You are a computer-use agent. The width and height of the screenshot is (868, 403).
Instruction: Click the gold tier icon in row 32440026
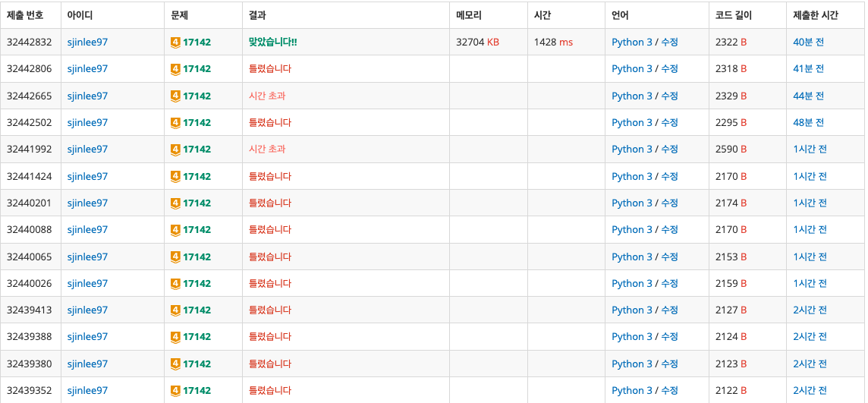tap(175, 283)
